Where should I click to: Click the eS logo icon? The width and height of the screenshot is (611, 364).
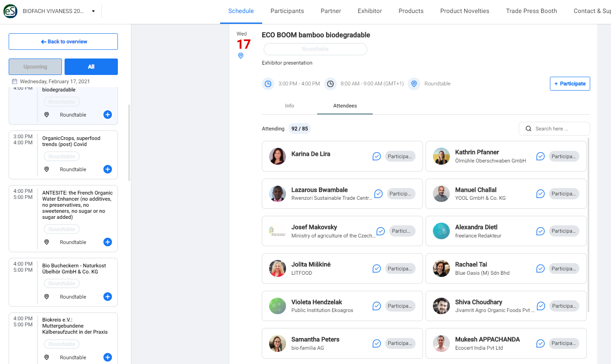10,11
